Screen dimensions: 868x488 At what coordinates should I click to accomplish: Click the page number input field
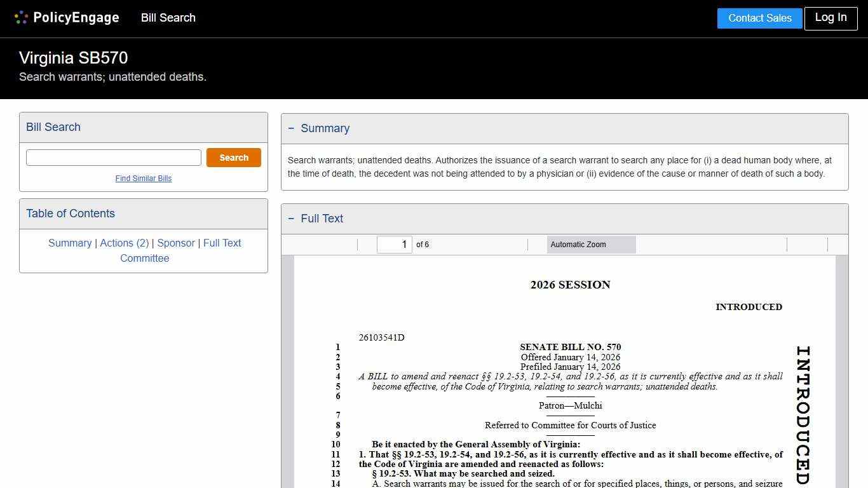tap(395, 244)
